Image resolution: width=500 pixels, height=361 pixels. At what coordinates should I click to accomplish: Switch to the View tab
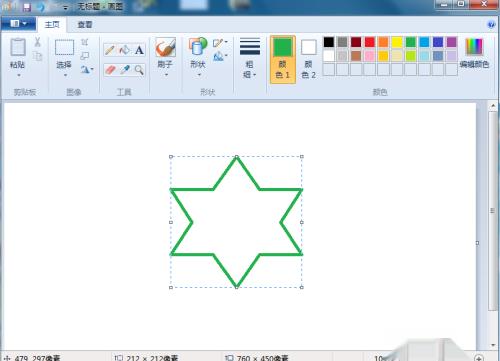click(x=84, y=24)
